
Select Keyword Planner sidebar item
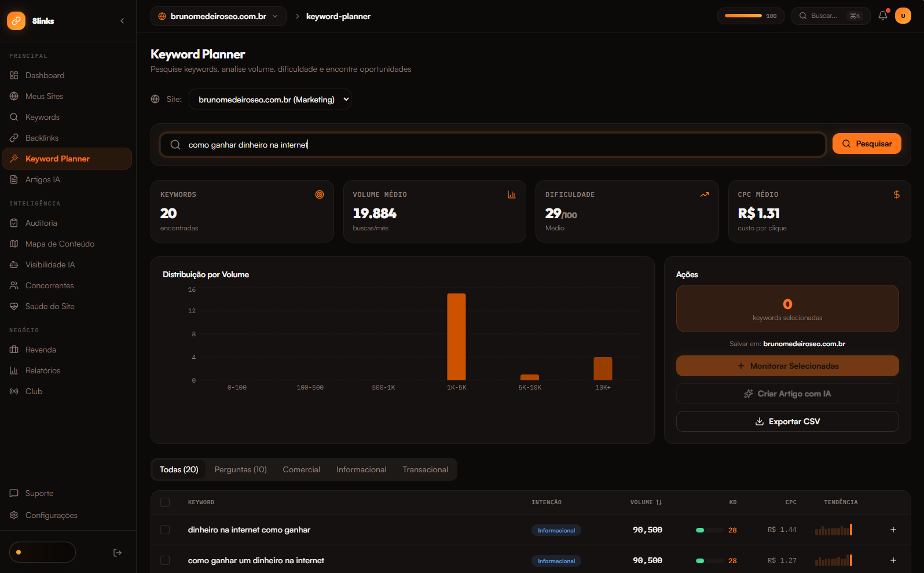click(x=68, y=159)
